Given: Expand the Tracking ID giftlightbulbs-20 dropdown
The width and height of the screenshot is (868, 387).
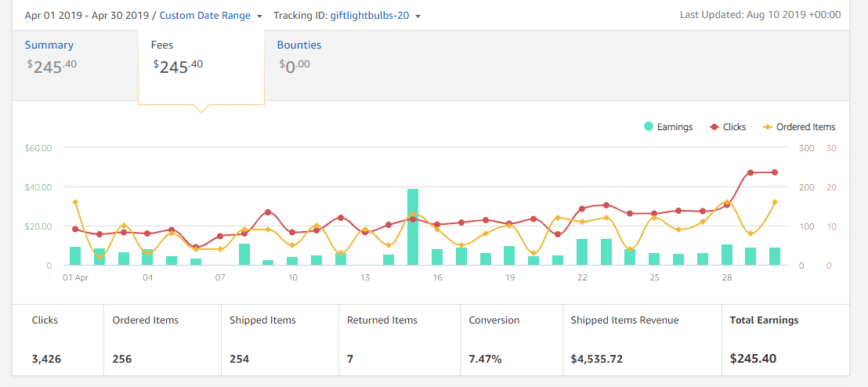Looking at the screenshot, I should coord(345,16).
